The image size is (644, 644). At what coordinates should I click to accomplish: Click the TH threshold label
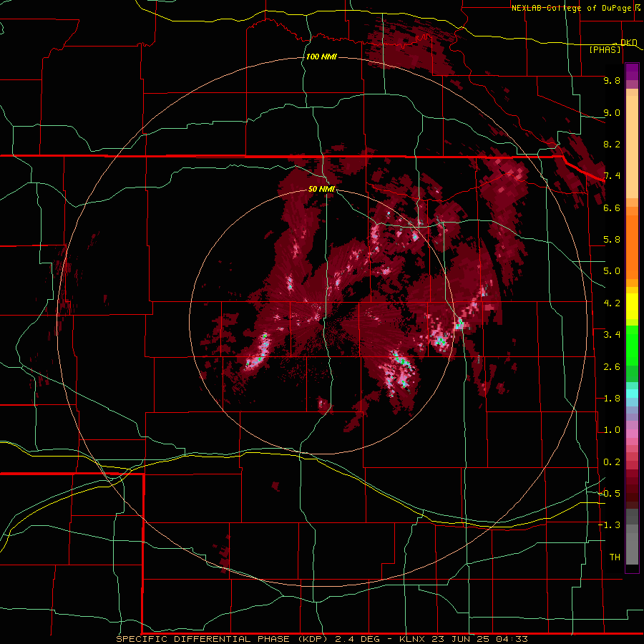615,557
